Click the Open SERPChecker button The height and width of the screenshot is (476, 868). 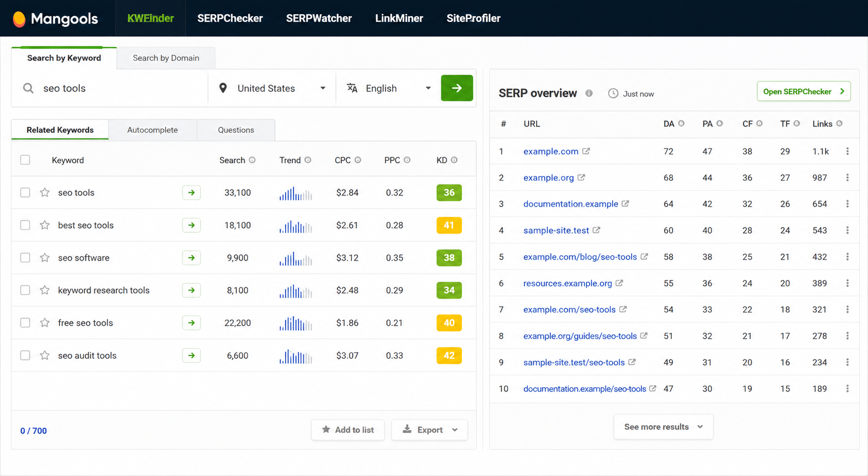803,91
